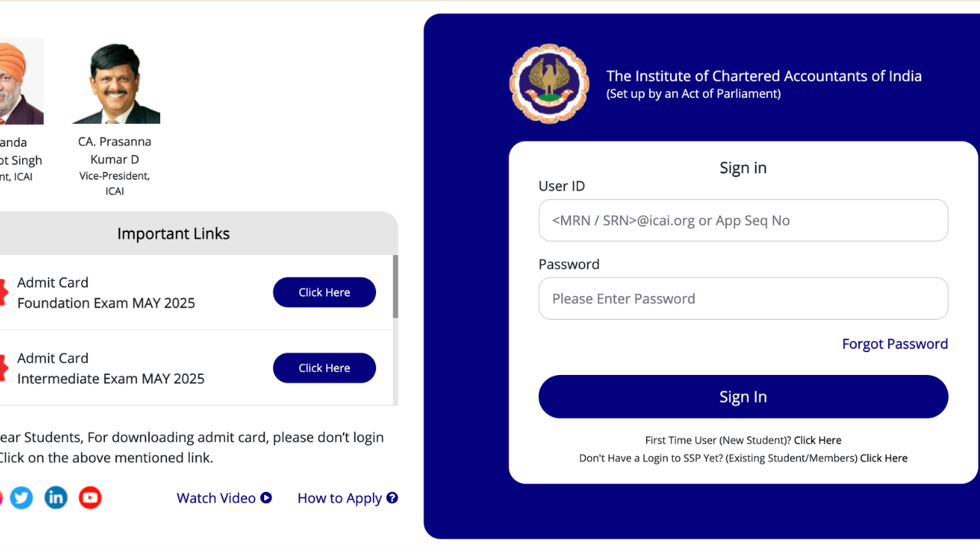Focus the User ID input field
The width and height of the screenshot is (980, 551).
point(743,220)
